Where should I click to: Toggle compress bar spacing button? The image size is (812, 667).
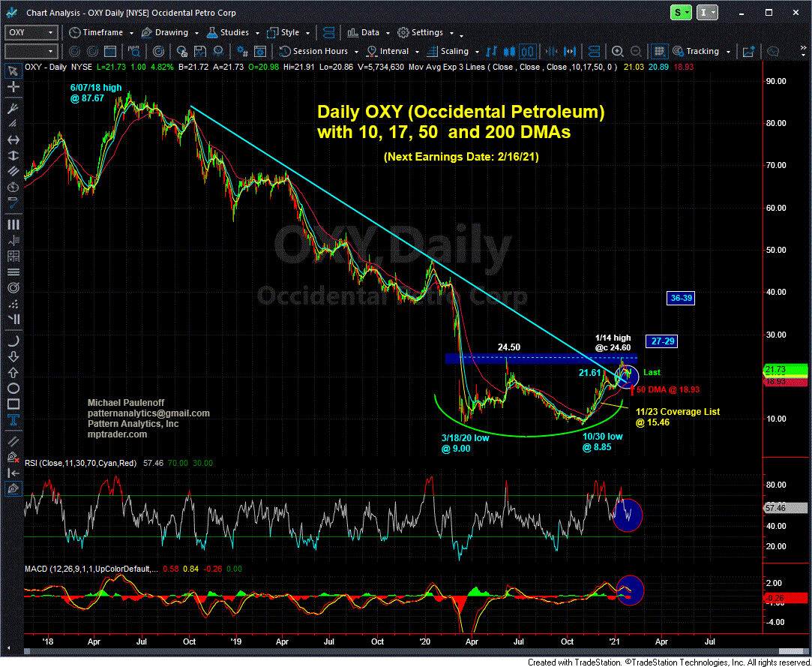click(550, 51)
